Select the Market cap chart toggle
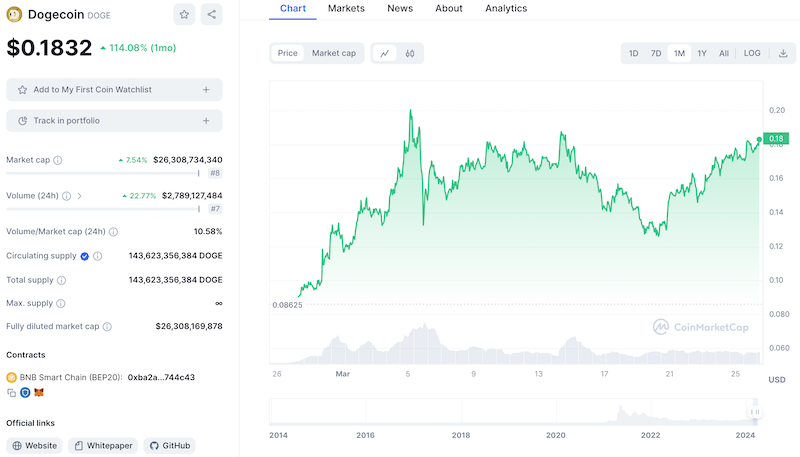800x457 pixels. [x=334, y=53]
